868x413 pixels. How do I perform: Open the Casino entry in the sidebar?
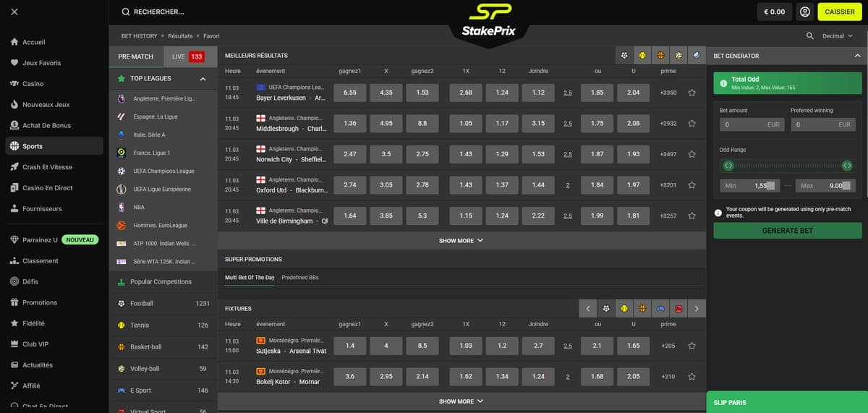click(54, 84)
